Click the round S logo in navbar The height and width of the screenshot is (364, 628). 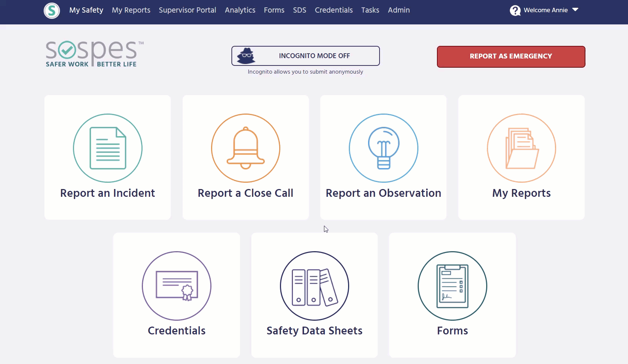pos(52,10)
